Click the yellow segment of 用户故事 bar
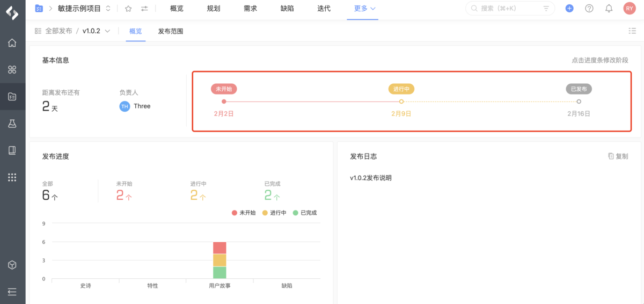This screenshot has height=304, width=644. pyautogui.click(x=219, y=260)
